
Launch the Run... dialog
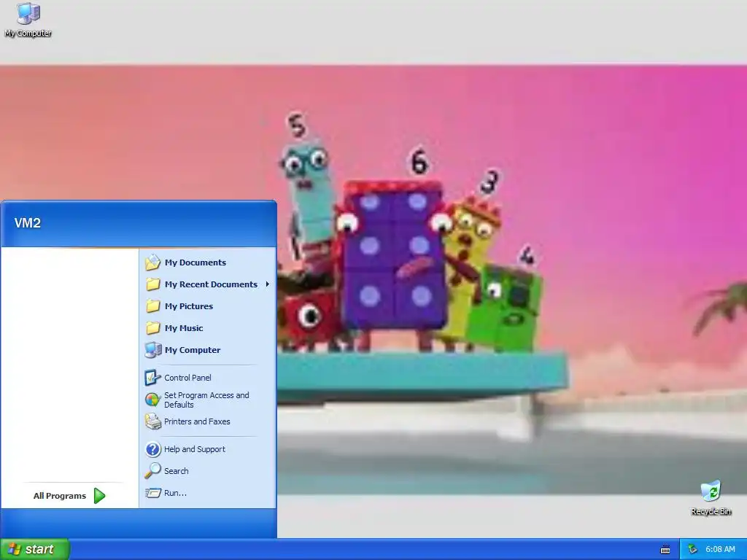click(x=208, y=493)
